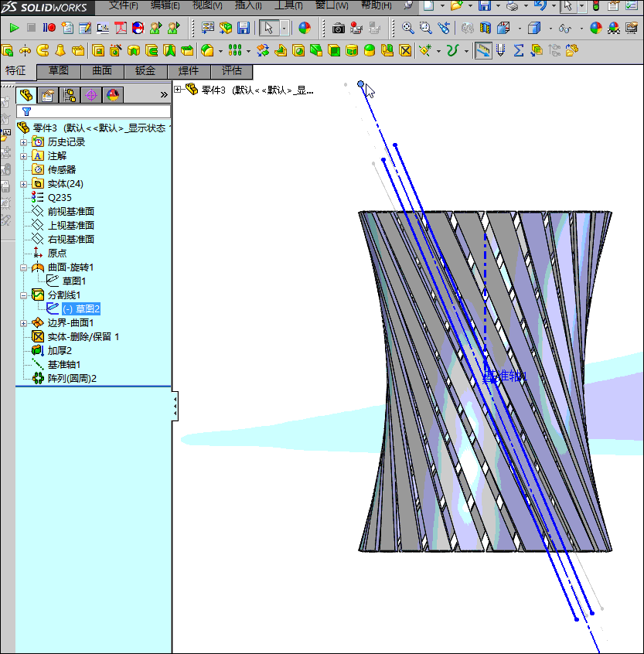Image resolution: width=644 pixels, height=654 pixels.
Task: Expand flyout tree 零件3 in viewport
Action: click(178, 89)
